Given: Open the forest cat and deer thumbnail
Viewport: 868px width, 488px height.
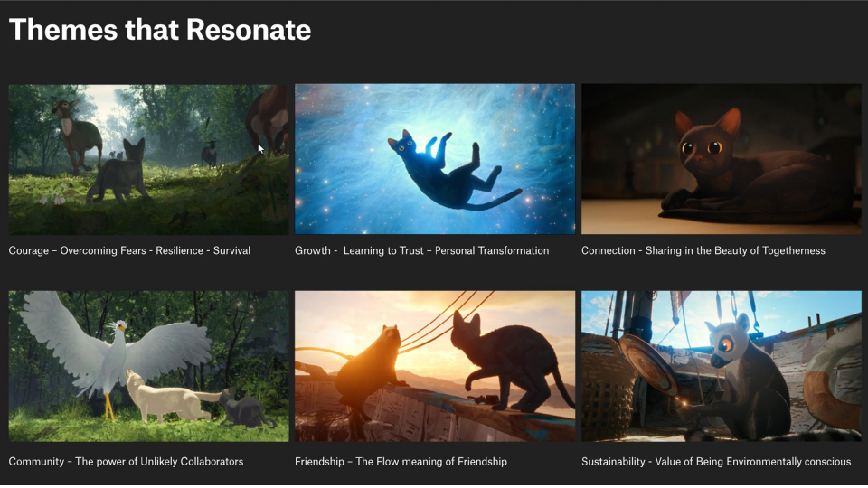Looking at the screenshot, I should point(149,159).
